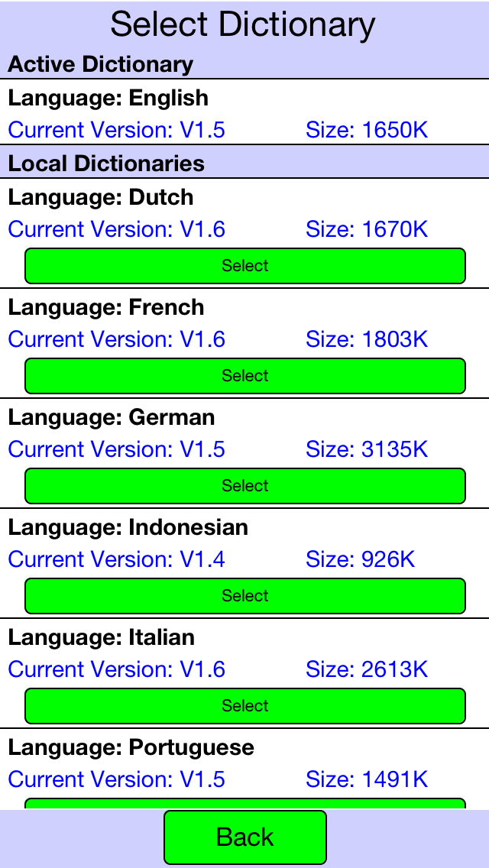Go back with the Back button
This screenshot has height=868, width=489.
(x=244, y=837)
